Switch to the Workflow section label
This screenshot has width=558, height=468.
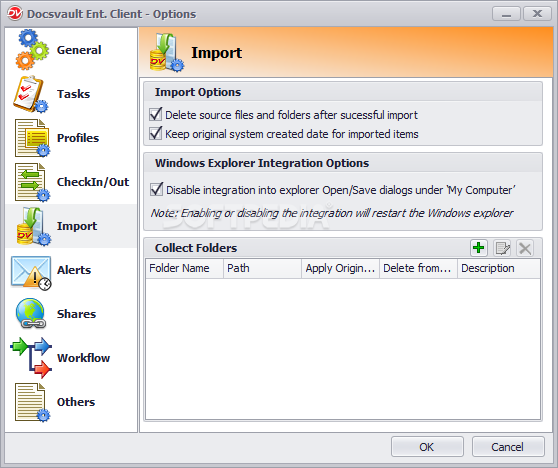pyautogui.click(x=84, y=358)
